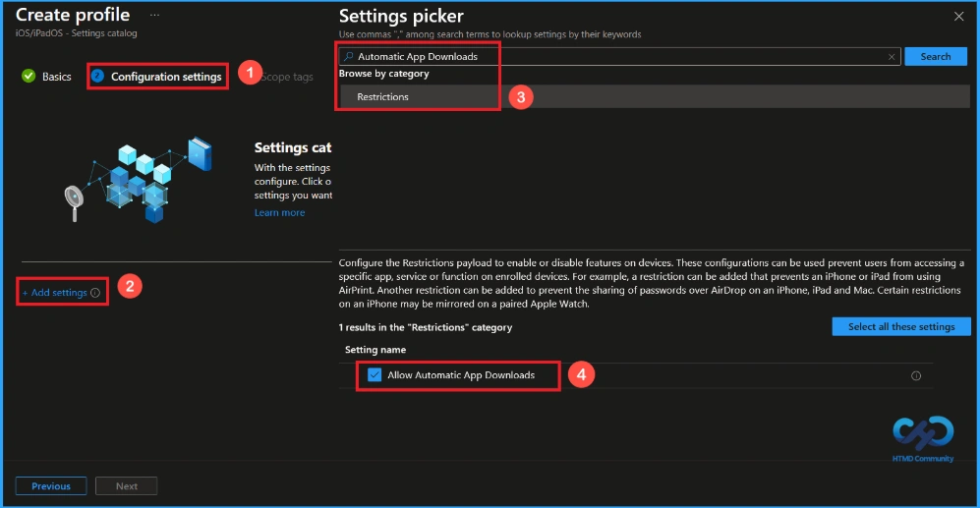Click the Allow Automatic App Downloads label
980x508 pixels.
click(x=461, y=375)
